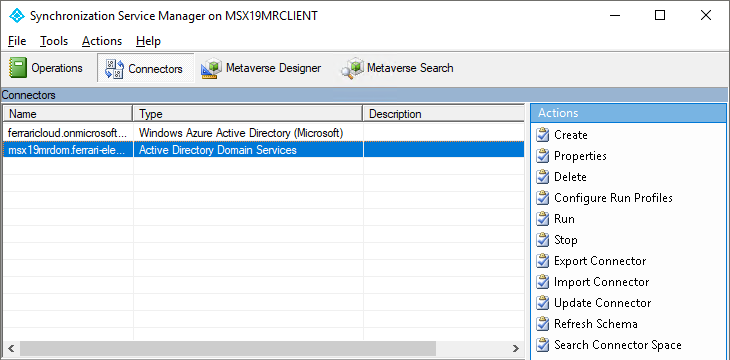Click the Synchronization Service Manager title bar icon
Viewport: 730px width, 360px height.
pos(17,15)
